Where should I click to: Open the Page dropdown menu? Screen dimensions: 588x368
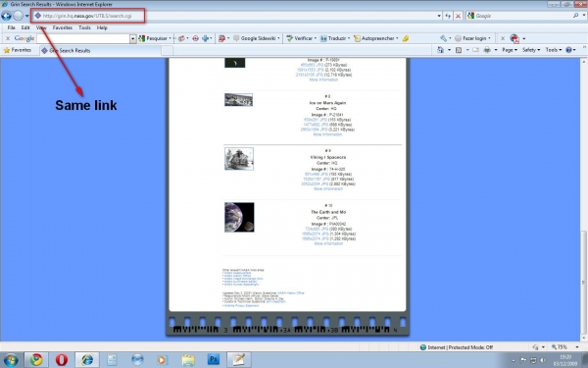coord(510,50)
